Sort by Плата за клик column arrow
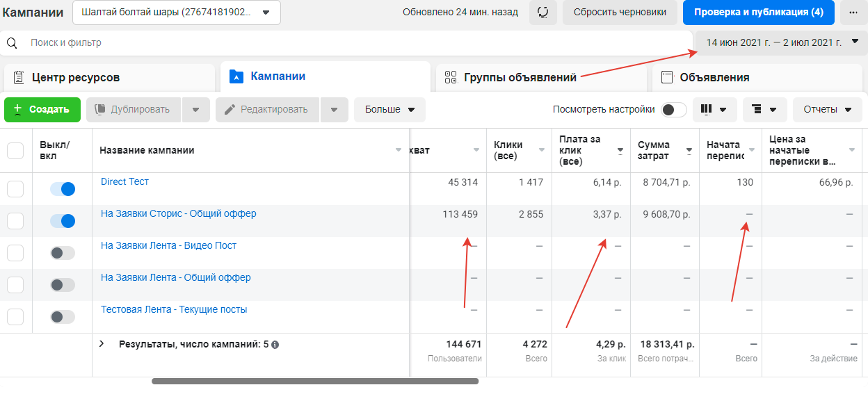This screenshot has width=868, height=401. (x=620, y=151)
